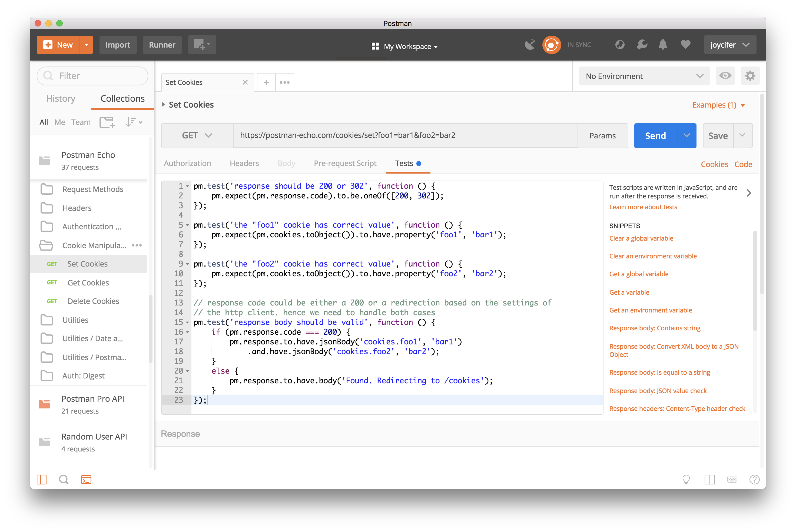
Task: Open the Postman Console icon
Action: (x=86, y=479)
